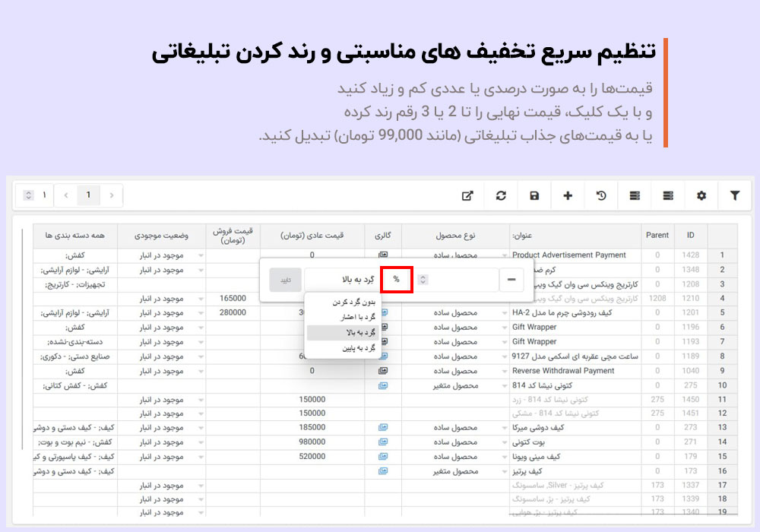Click the vertical scrollbar left of table
Image resolution: width=760 pixels, height=532 pixels.
tap(22, 339)
